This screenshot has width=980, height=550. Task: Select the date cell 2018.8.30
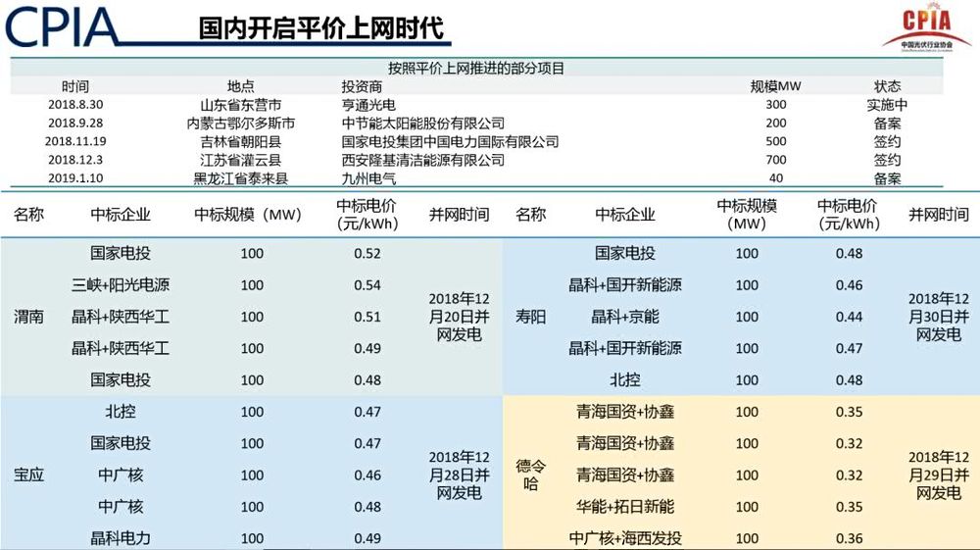click(x=75, y=104)
